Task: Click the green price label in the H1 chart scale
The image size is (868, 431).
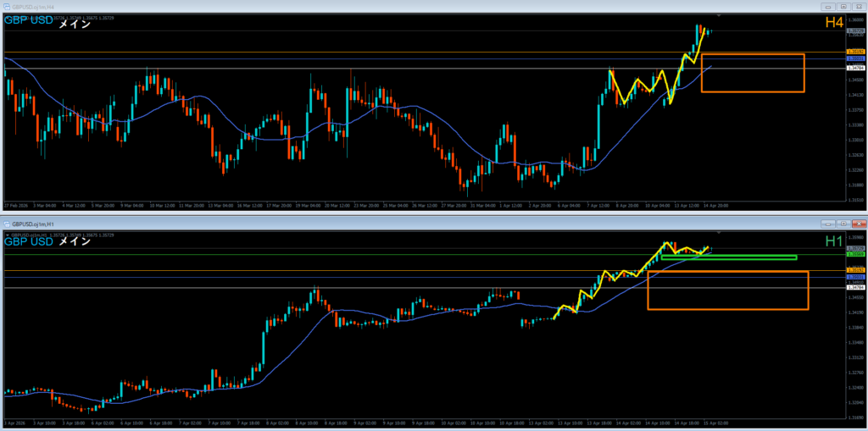Action: click(856, 255)
